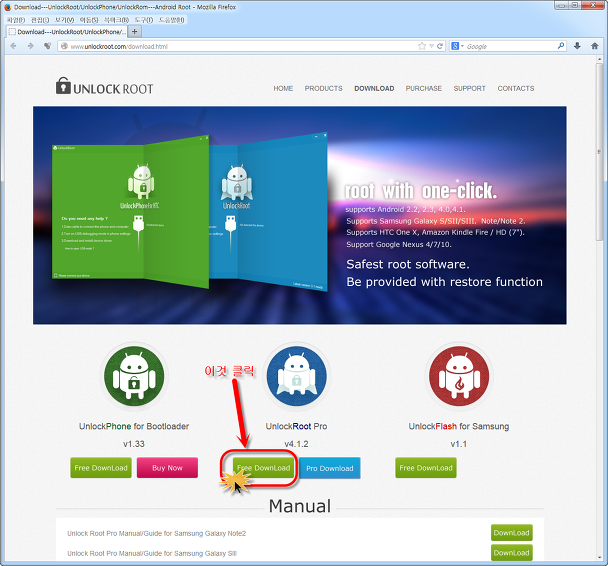Viewport: 608px width, 566px height.
Task: Open the PURCHASE navigation link
Action: point(424,88)
